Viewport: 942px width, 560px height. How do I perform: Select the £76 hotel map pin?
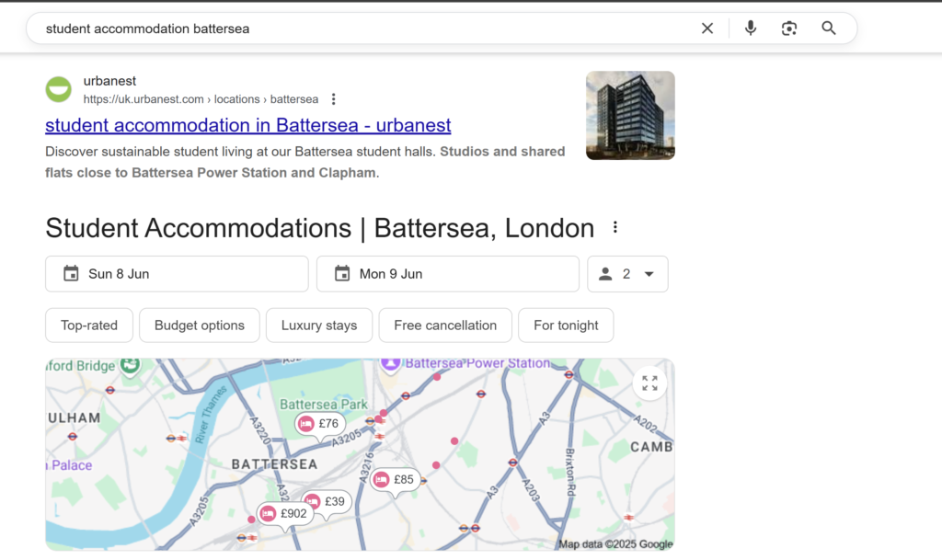320,424
